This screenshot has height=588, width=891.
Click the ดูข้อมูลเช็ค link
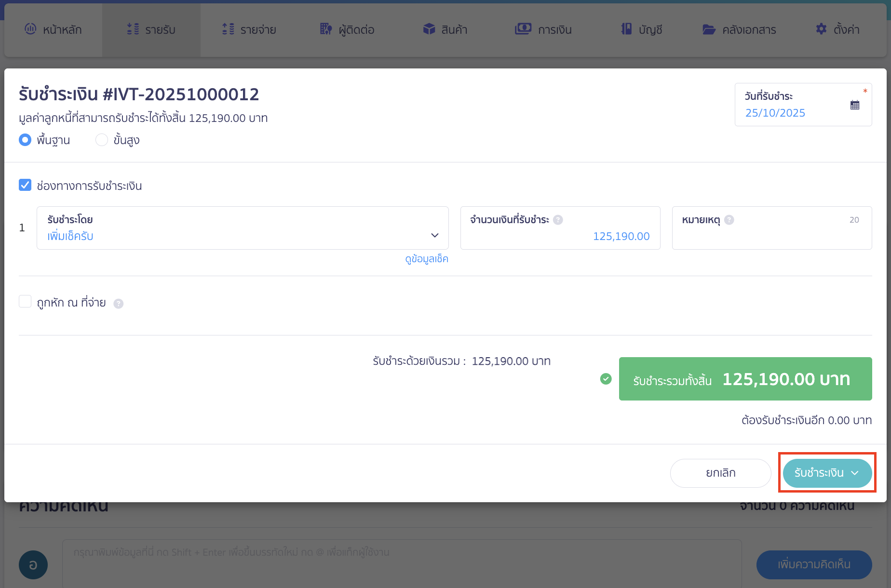[426, 259]
